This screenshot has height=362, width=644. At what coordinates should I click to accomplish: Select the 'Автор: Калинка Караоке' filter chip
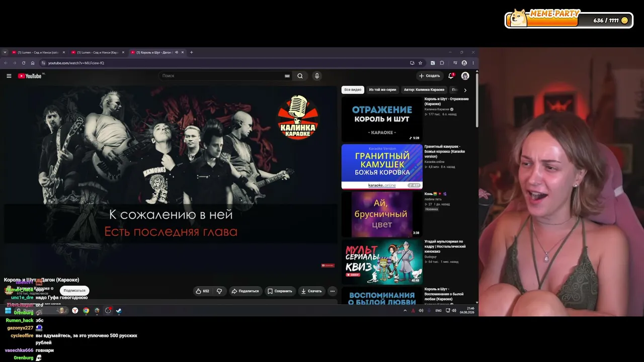click(424, 90)
